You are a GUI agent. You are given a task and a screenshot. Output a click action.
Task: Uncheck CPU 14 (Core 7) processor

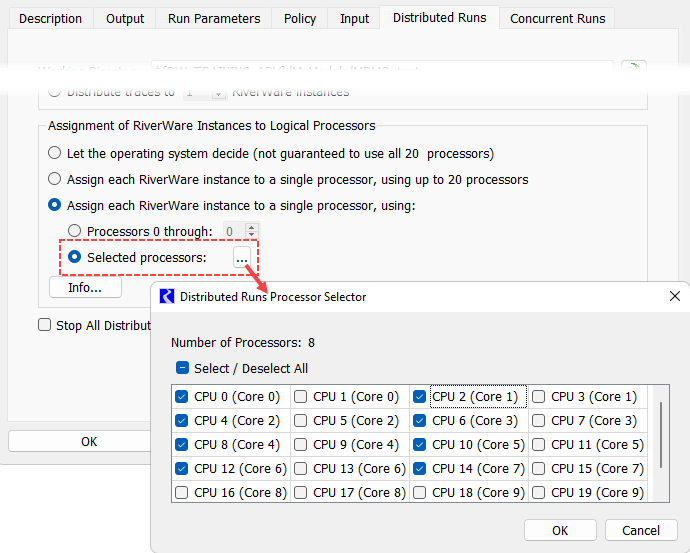pyautogui.click(x=420, y=469)
